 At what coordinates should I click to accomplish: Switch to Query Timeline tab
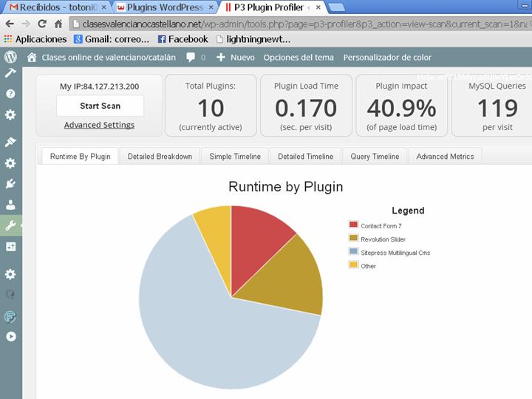click(375, 157)
